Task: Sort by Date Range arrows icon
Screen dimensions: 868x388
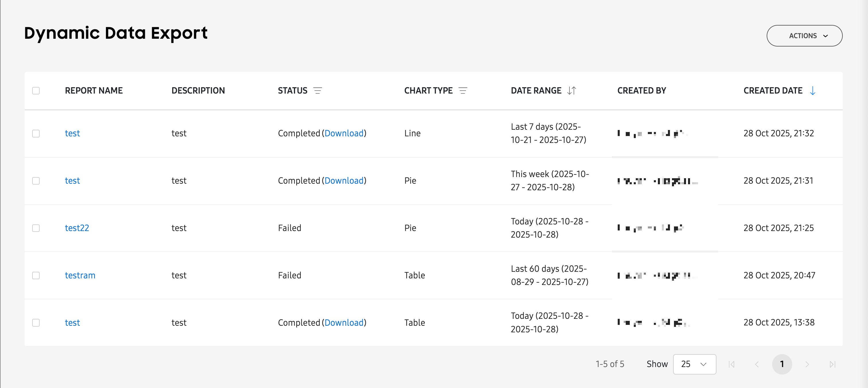Action: click(x=571, y=91)
